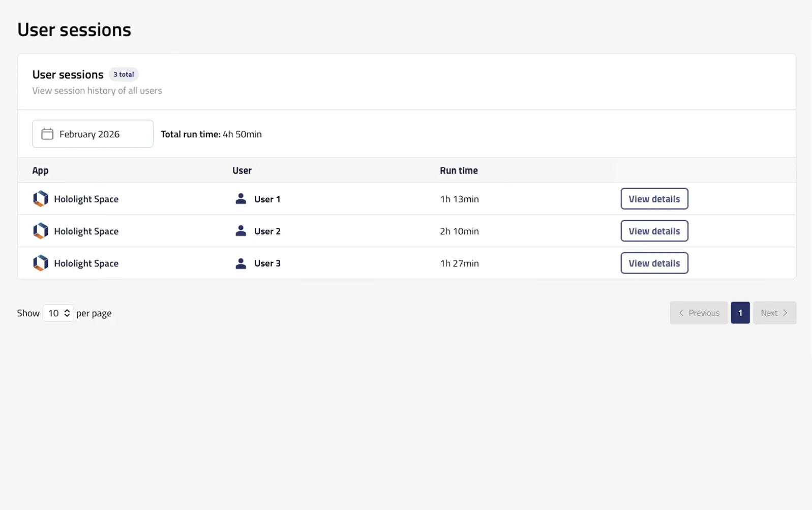
Task: Select page 1 in pagination
Action: click(x=740, y=313)
